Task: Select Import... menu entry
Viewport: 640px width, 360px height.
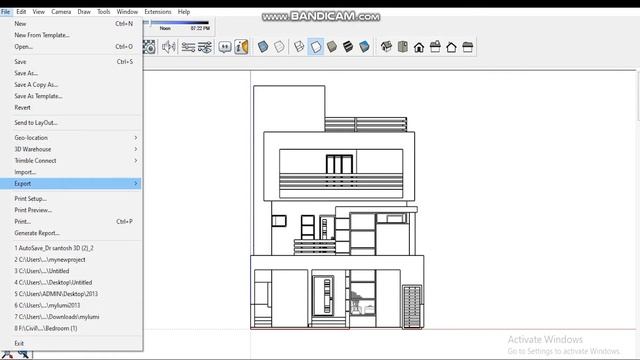Action: click(71, 172)
